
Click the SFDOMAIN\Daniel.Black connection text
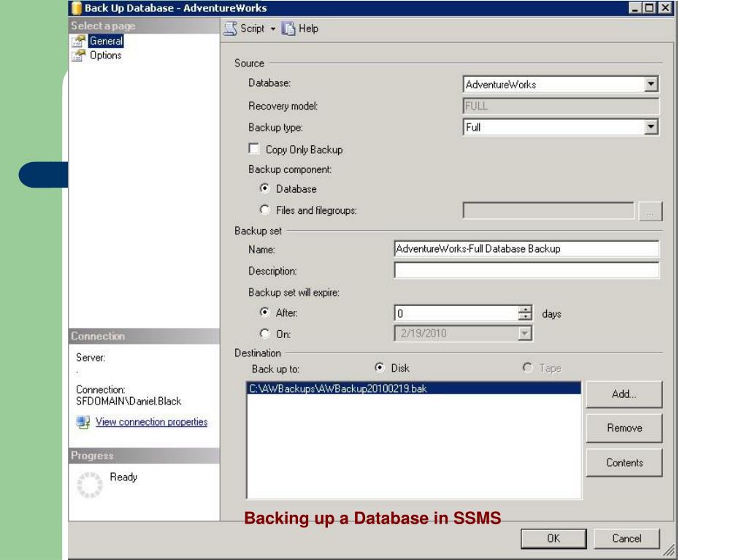(129, 401)
